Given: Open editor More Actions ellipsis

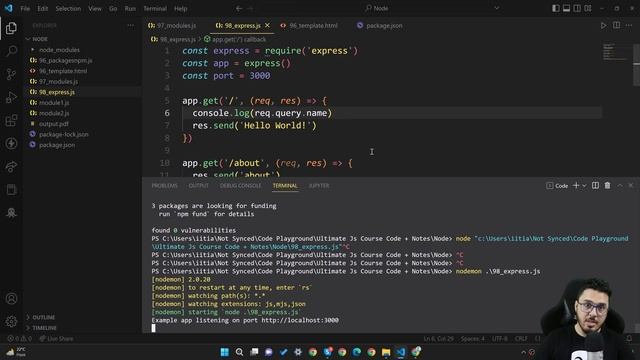Looking at the screenshot, I should tap(629, 25).
